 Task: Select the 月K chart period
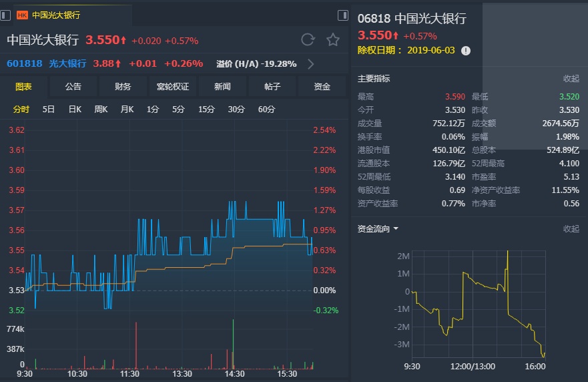[x=127, y=110]
